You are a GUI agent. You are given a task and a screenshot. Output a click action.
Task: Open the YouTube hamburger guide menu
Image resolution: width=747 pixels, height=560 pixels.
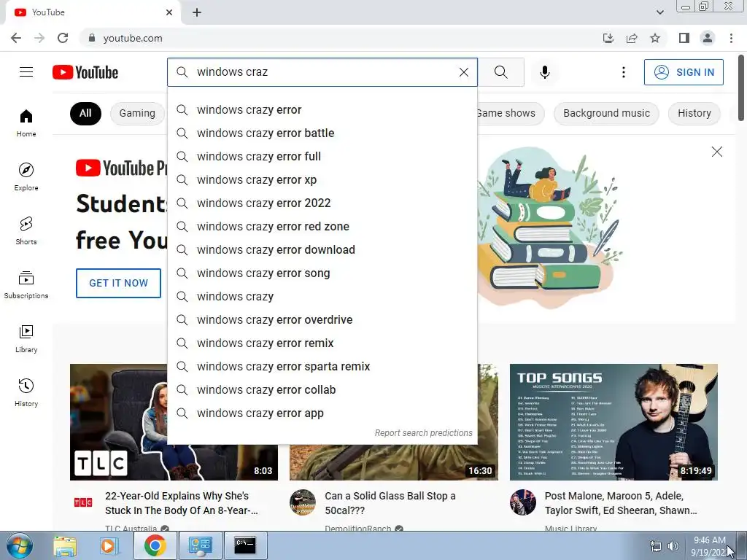coord(26,72)
